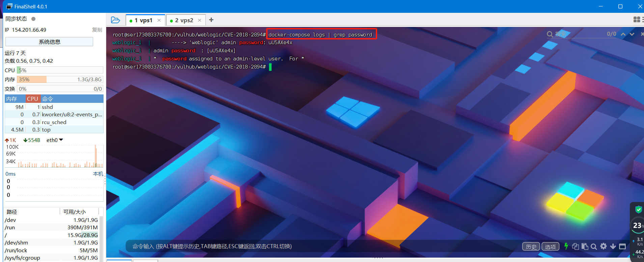Toggle fullscreen terminal window icon
The image size is (644, 262).
[622, 246]
